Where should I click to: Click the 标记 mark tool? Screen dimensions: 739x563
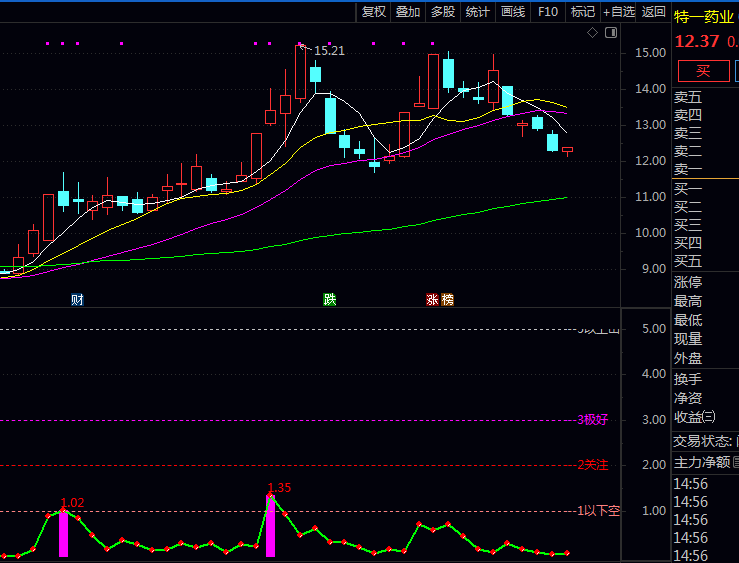coord(582,12)
